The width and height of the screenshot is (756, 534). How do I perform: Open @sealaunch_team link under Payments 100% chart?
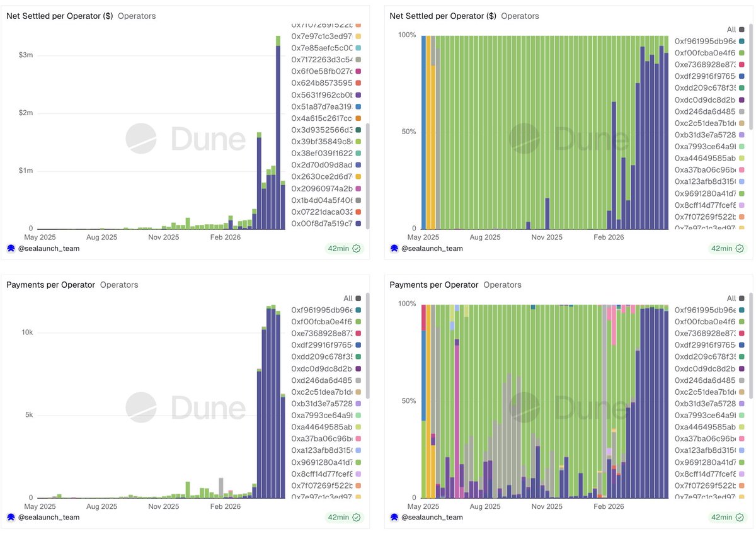[x=433, y=517]
